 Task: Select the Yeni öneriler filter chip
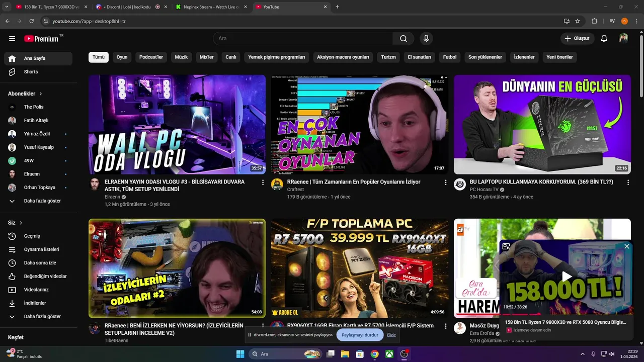pyautogui.click(x=559, y=57)
